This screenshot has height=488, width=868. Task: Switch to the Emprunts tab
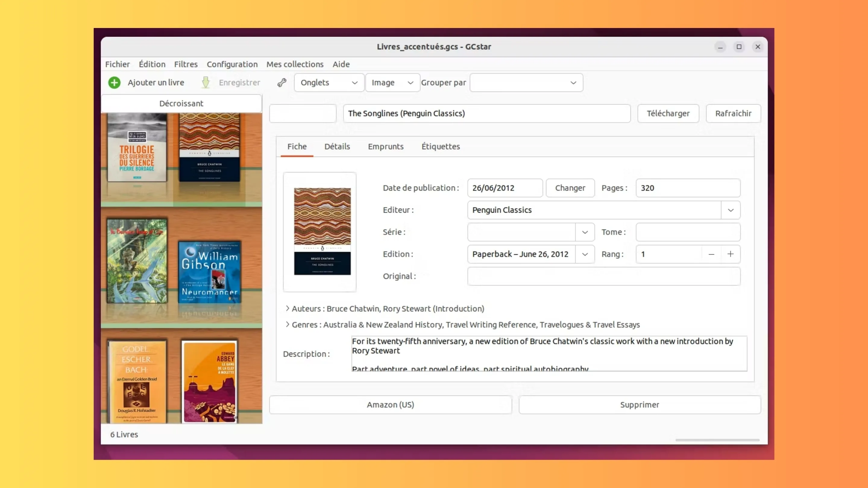[385, 146]
